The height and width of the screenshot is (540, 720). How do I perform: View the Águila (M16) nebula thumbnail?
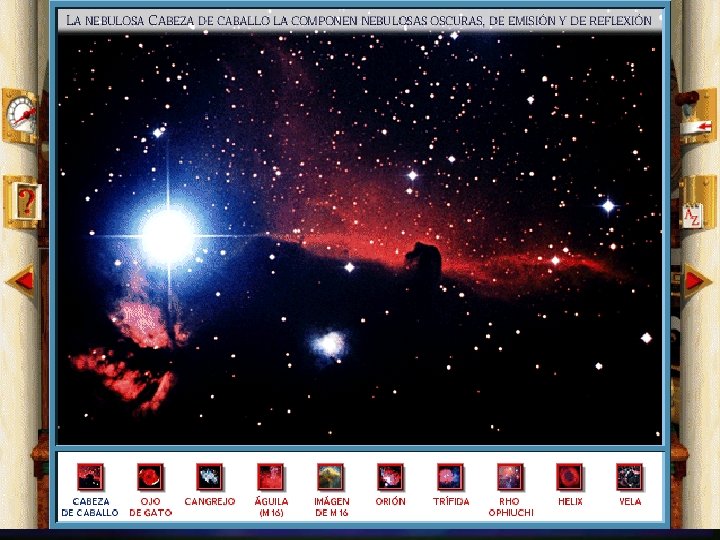pyautogui.click(x=270, y=477)
